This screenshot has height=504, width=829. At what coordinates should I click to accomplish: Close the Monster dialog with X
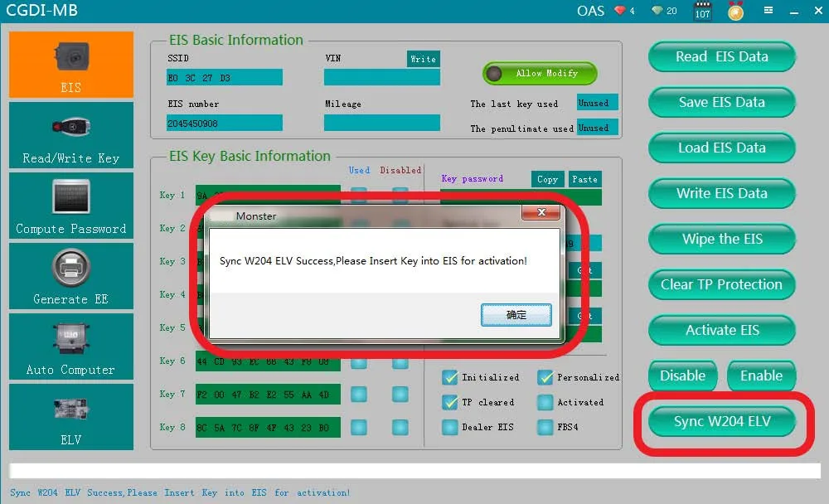(541, 212)
